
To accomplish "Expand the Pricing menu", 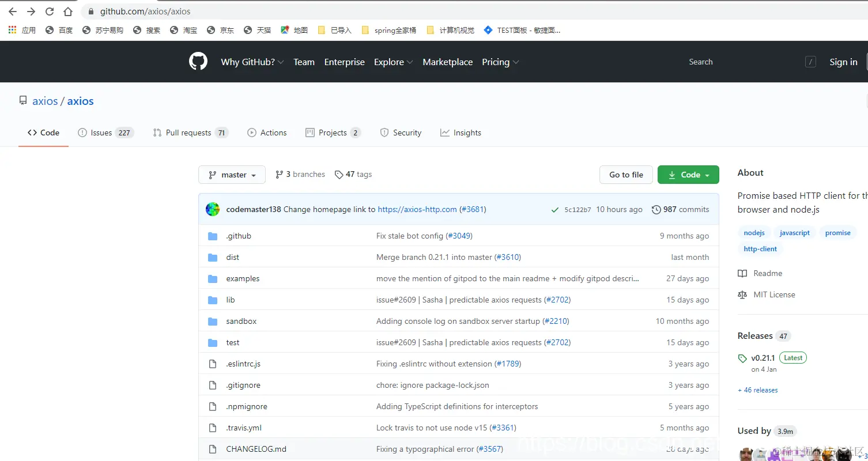I will [500, 62].
